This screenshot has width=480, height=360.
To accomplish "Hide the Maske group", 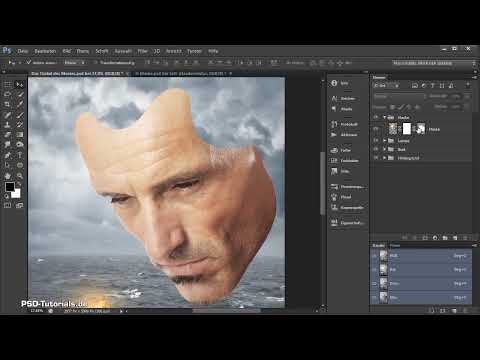I will click(376, 117).
